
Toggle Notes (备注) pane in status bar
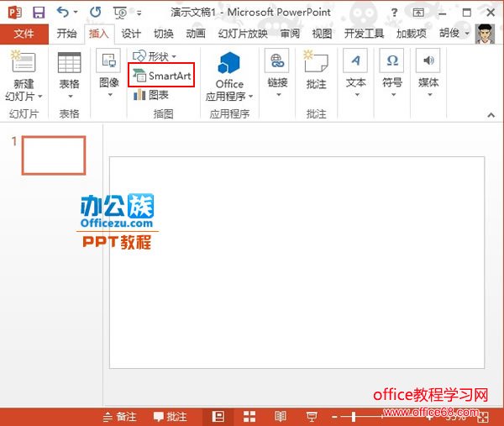pos(119,417)
